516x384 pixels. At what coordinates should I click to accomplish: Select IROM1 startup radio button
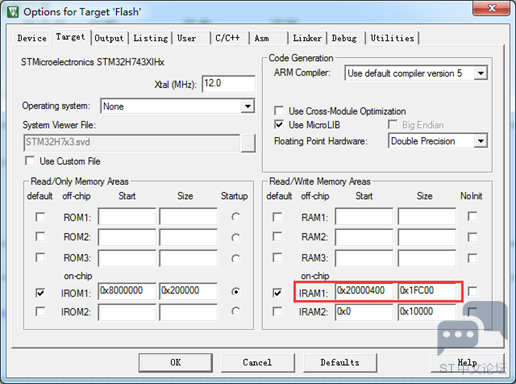point(236,292)
